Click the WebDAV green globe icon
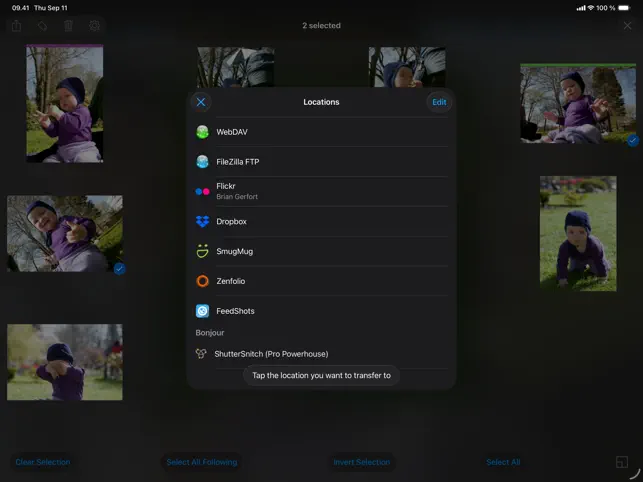This screenshot has height=482, width=643. click(x=203, y=132)
